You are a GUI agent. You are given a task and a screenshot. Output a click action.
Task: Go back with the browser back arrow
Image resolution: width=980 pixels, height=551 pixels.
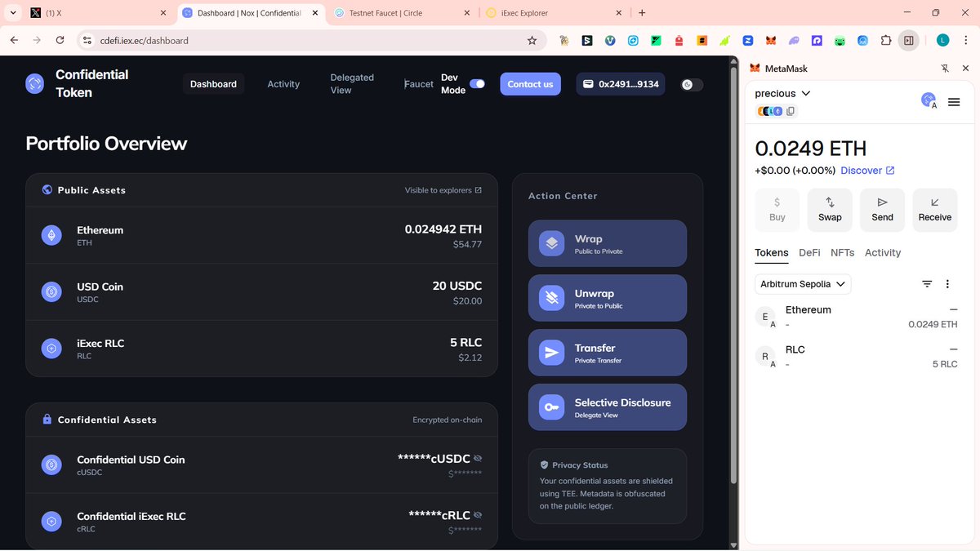pos(15,40)
